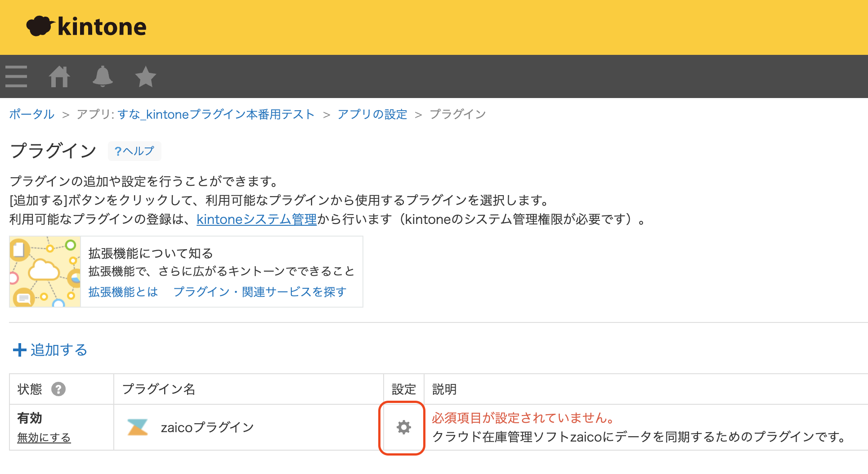Click the kintone logo
The height and width of the screenshot is (474, 868).
pos(86,26)
